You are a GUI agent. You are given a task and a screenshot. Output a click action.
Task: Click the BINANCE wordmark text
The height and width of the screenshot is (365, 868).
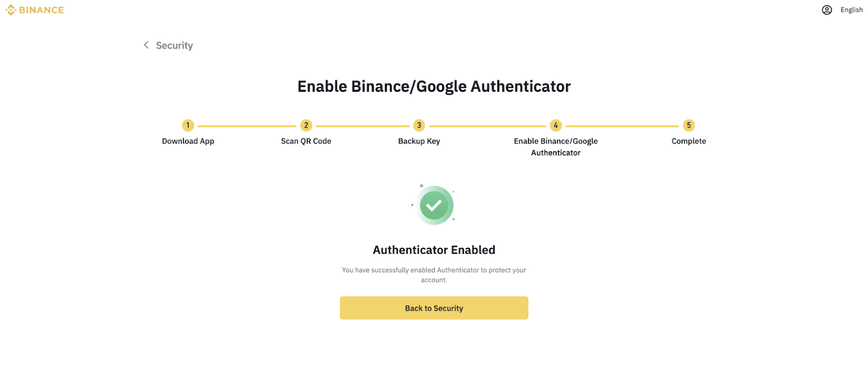point(41,10)
